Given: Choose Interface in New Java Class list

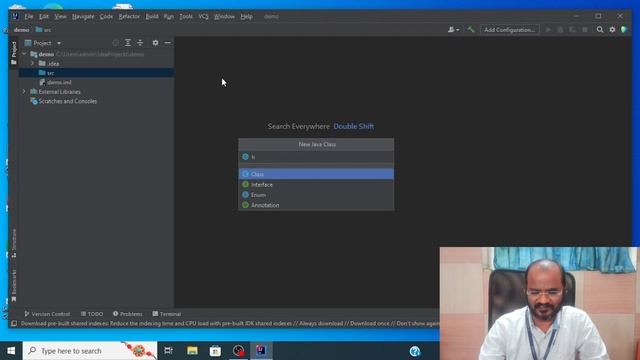Looking at the screenshot, I should click(316, 184).
